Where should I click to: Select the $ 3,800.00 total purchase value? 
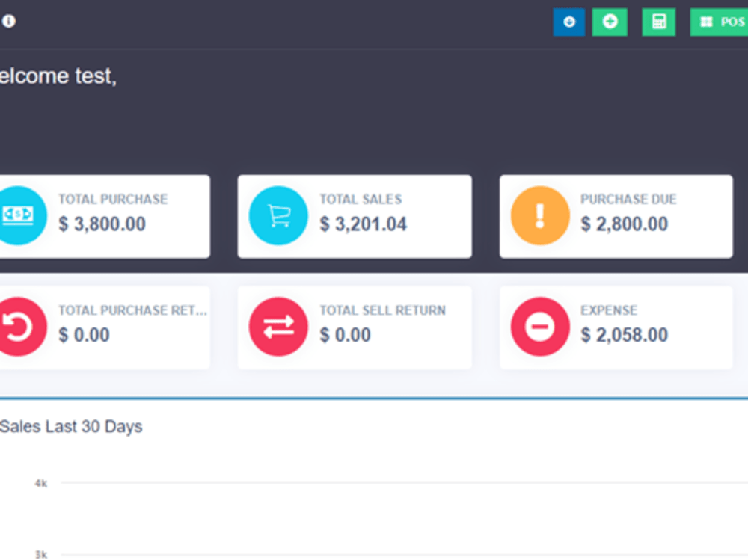[x=102, y=224]
